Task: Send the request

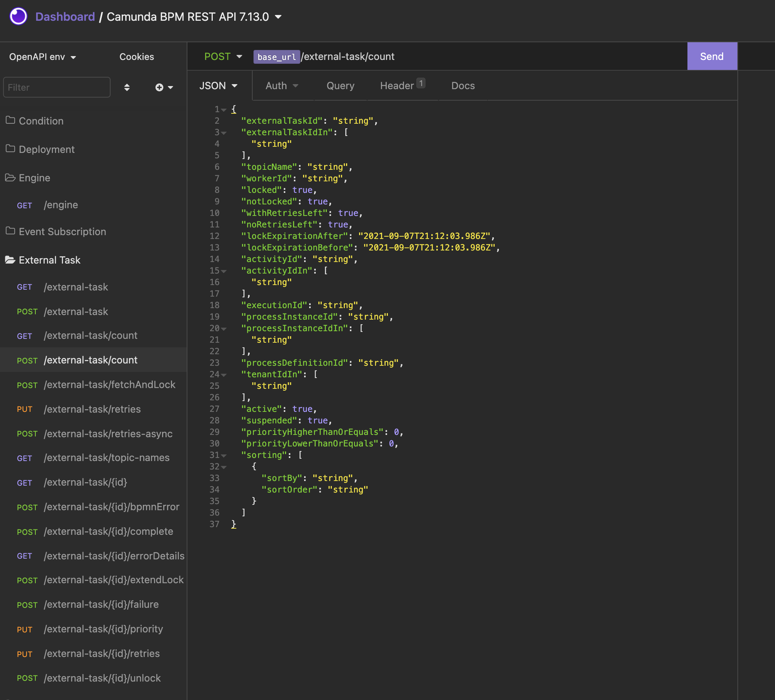Action: tap(712, 56)
